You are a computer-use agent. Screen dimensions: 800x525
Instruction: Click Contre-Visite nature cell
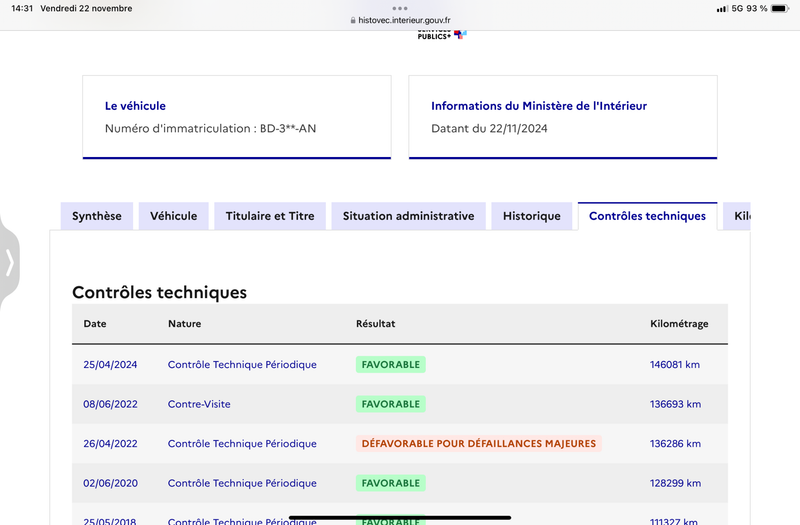[x=199, y=404]
